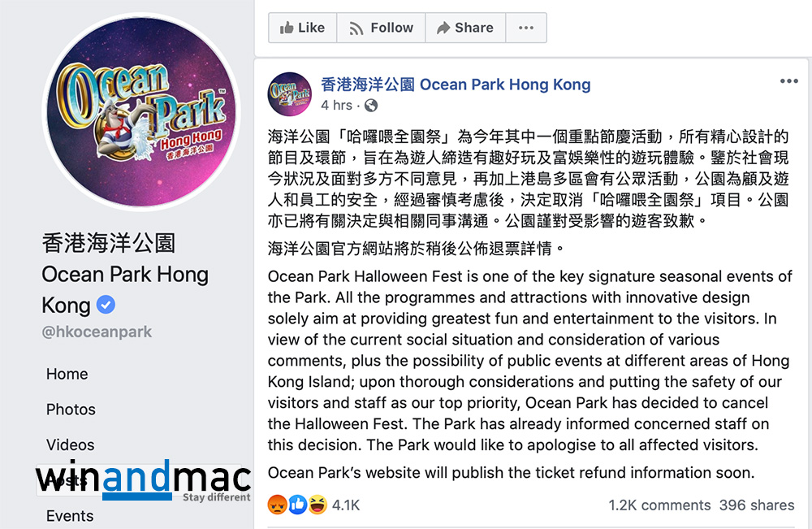Screen dimensions: 812x529
Task: Click the post author name link
Action: tap(456, 85)
